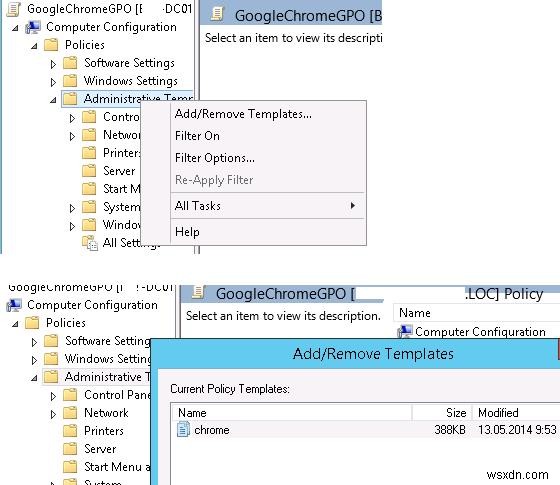Collapse Policies node in tree behind Templates dialog
Image resolution: width=560 pixels, height=485 pixels.
15,324
